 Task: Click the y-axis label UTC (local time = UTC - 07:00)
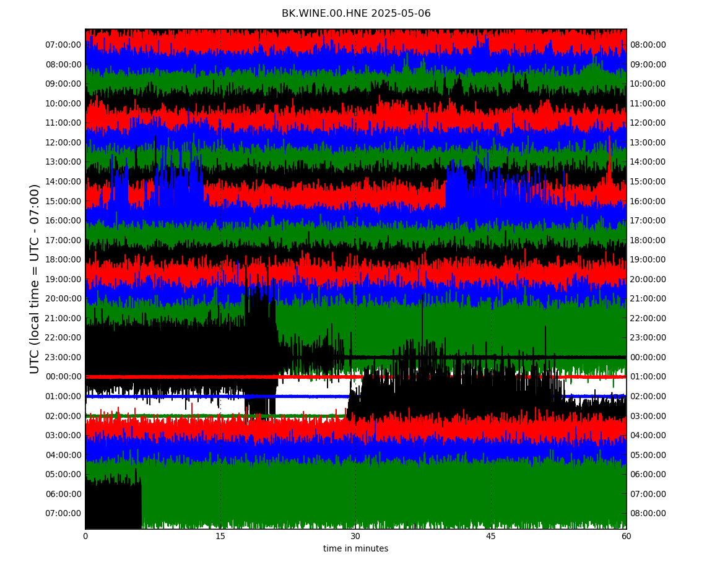point(35,279)
